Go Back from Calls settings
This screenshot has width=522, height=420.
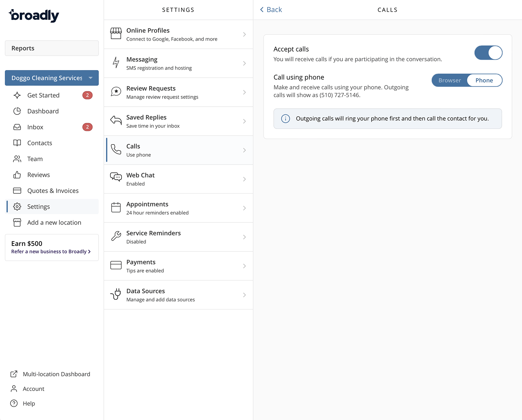(x=271, y=10)
